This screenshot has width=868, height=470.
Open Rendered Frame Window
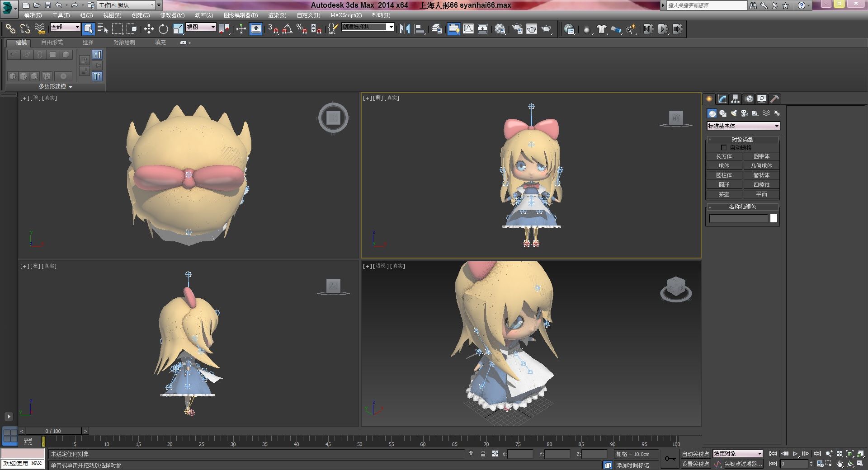click(x=532, y=29)
